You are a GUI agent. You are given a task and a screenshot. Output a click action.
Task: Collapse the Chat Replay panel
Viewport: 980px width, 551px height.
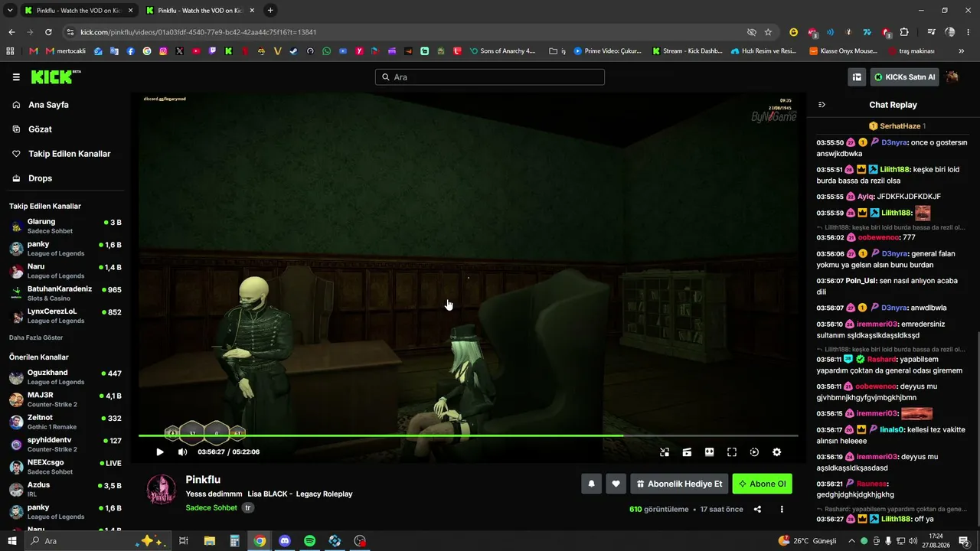822,105
